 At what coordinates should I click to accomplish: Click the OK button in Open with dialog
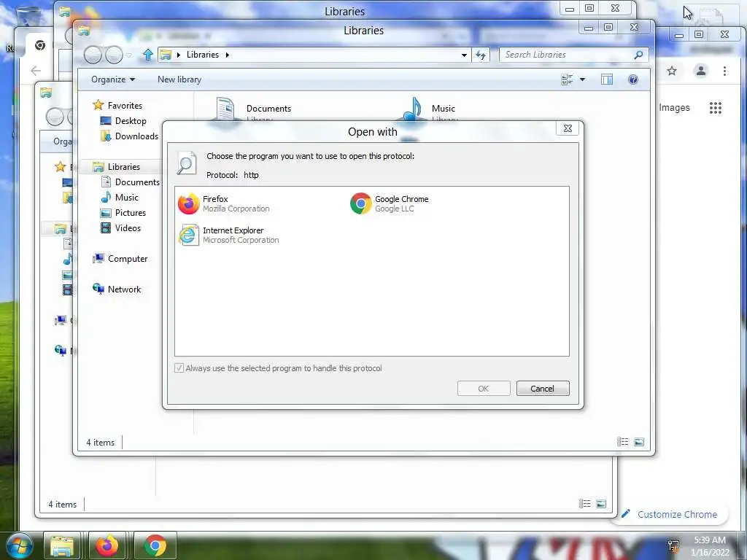[x=484, y=389]
